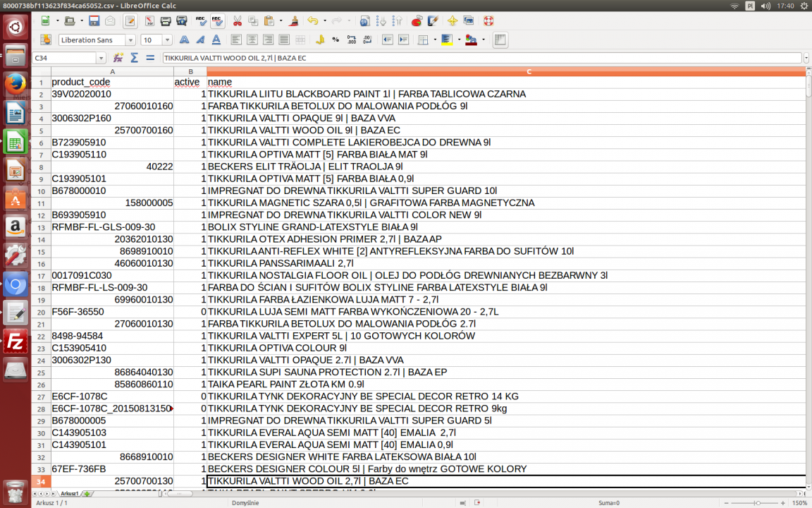Image resolution: width=812 pixels, height=508 pixels.
Task: Toggle AutoSpellcheck on or off
Action: (x=218, y=21)
